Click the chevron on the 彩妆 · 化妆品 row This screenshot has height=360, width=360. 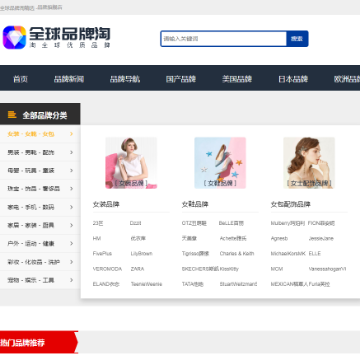tap(71, 262)
